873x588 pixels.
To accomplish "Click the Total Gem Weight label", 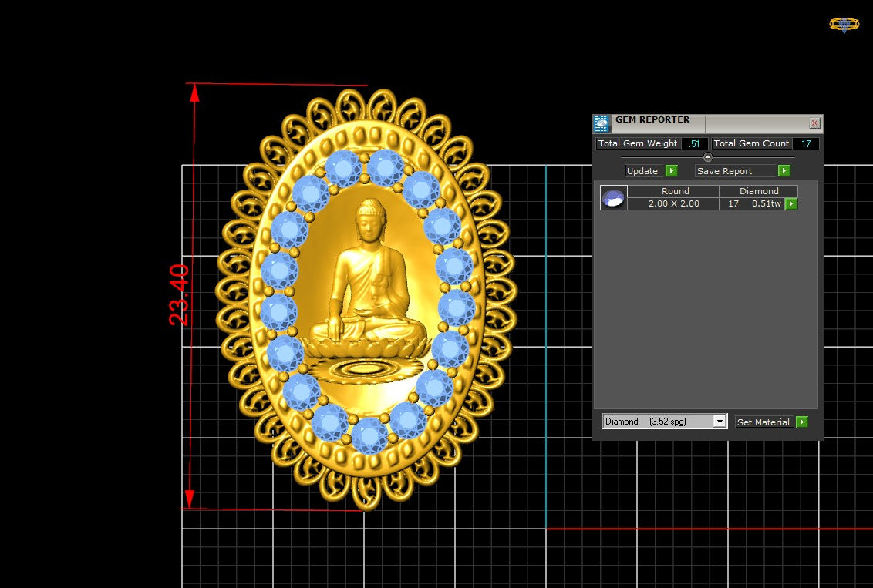I will tap(638, 143).
